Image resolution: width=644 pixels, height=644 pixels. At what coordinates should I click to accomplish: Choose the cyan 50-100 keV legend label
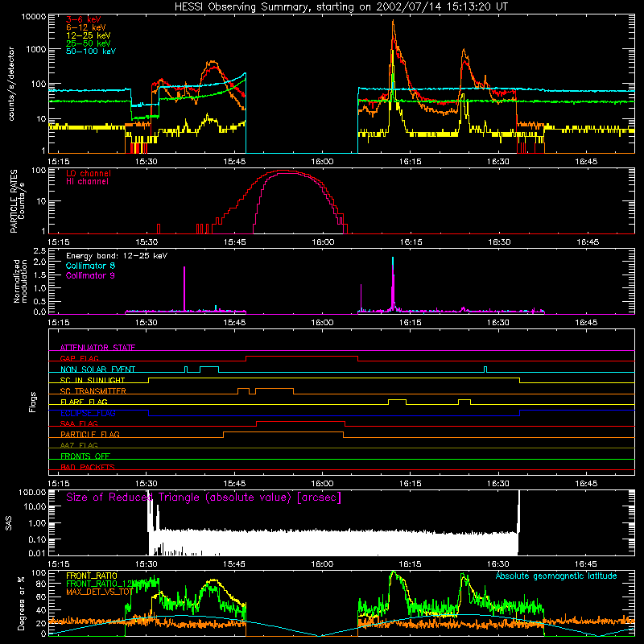click(x=91, y=52)
